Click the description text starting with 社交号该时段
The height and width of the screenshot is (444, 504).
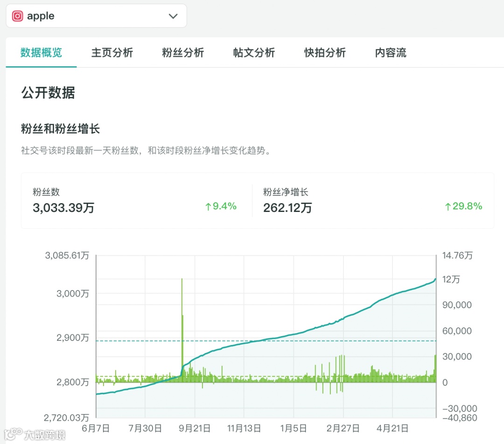[146, 150]
